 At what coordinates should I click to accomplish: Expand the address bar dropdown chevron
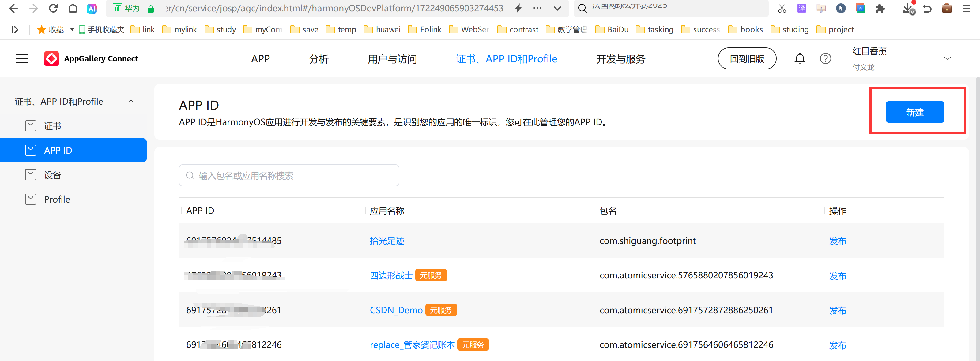click(x=557, y=8)
